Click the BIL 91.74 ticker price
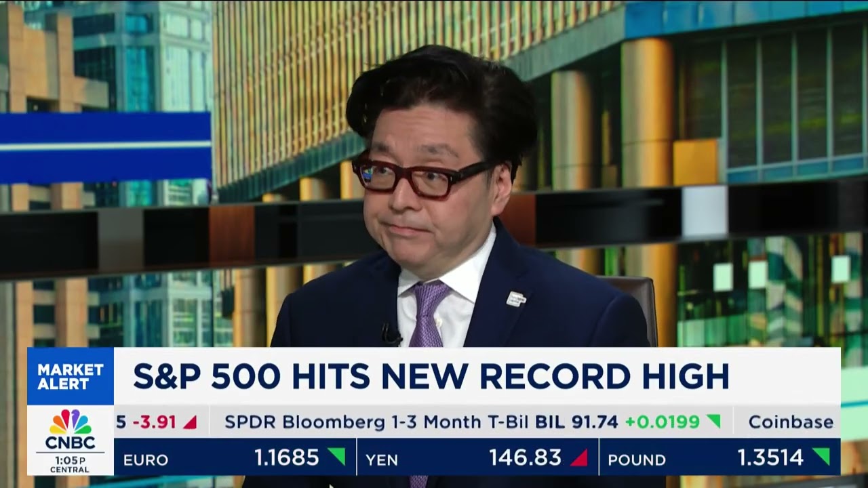The width and height of the screenshot is (868, 488). pos(576,422)
